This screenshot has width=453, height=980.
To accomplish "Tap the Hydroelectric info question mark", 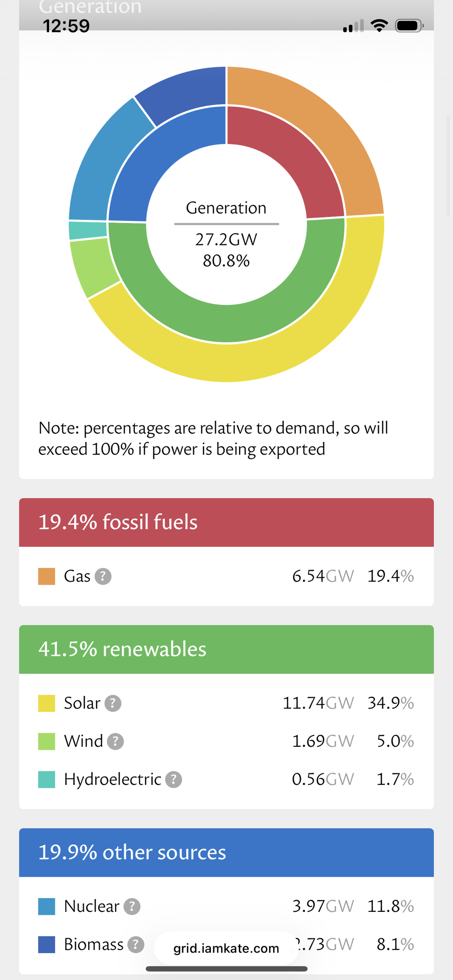I will coord(174,779).
